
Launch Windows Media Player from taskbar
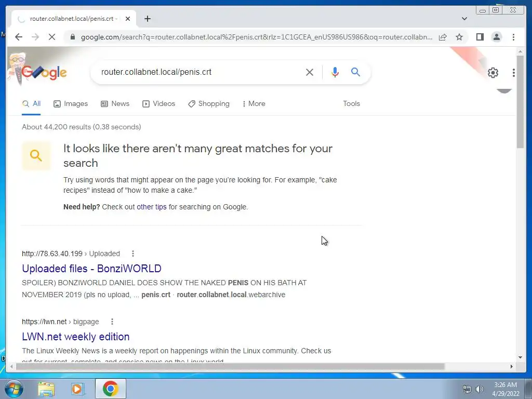(x=77, y=389)
